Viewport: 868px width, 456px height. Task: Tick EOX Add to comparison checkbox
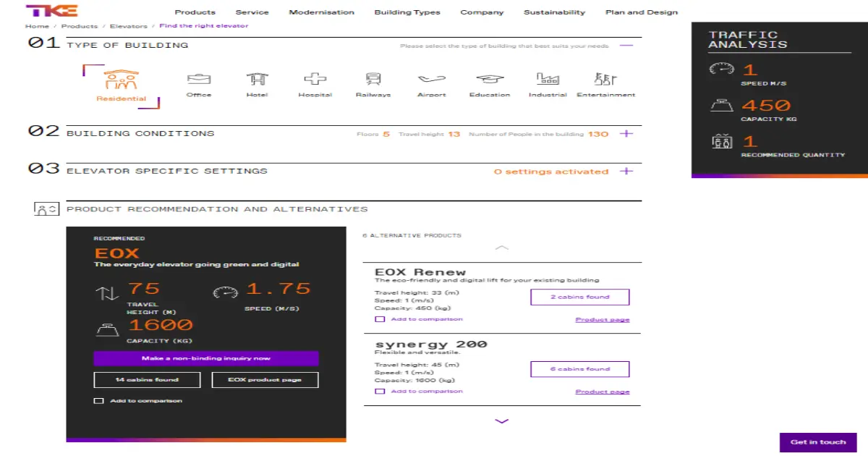click(98, 401)
